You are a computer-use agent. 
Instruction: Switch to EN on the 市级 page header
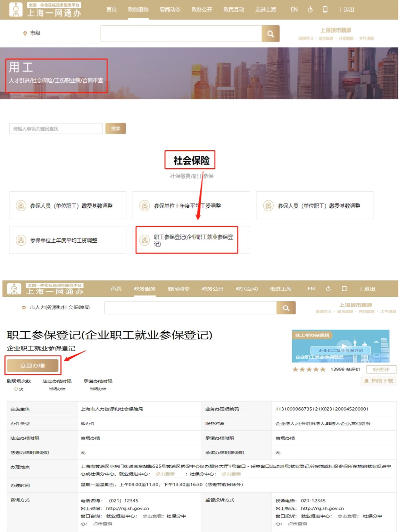(294, 10)
